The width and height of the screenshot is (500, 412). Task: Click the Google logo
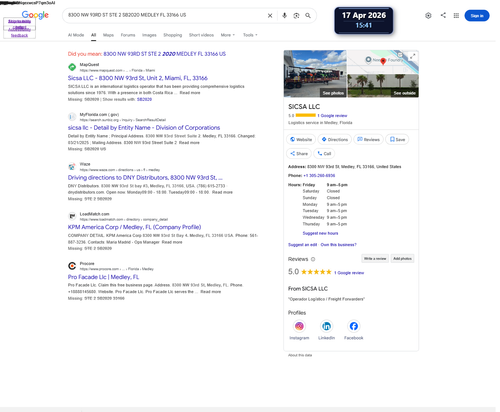pos(35,15)
